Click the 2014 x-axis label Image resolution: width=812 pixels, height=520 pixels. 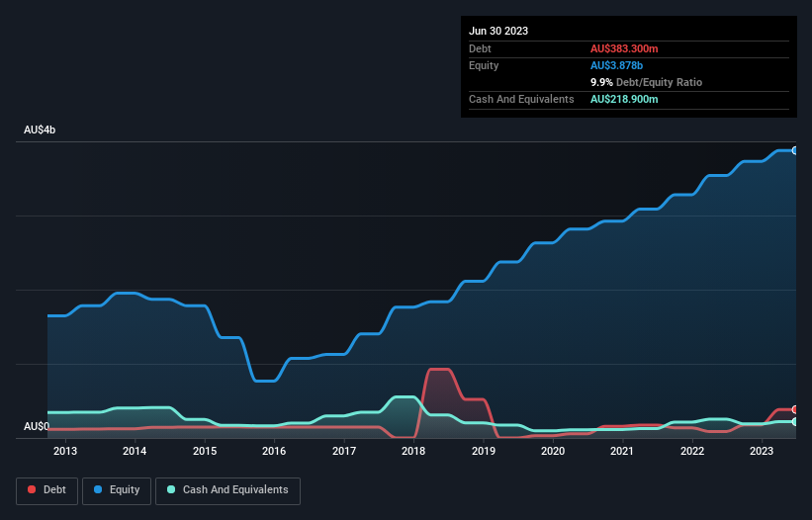(135, 451)
